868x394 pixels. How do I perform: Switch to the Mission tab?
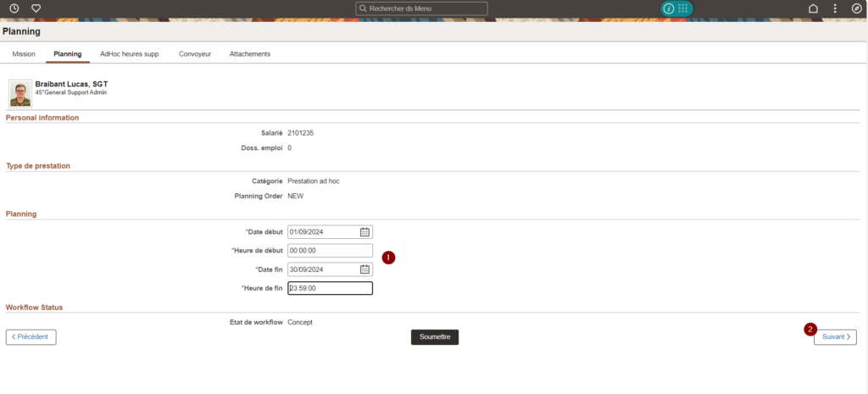pyautogui.click(x=24, y=54)
